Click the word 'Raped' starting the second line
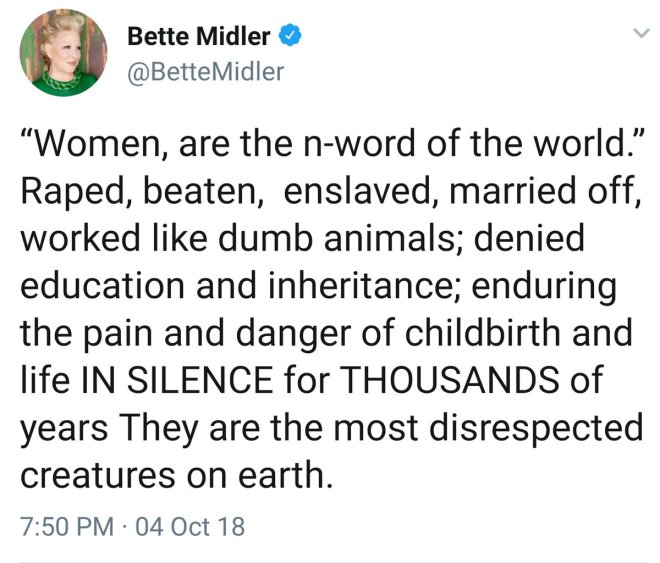Viewport: 660px width, 563px height. pyautogui.click(x=65, y=192)
